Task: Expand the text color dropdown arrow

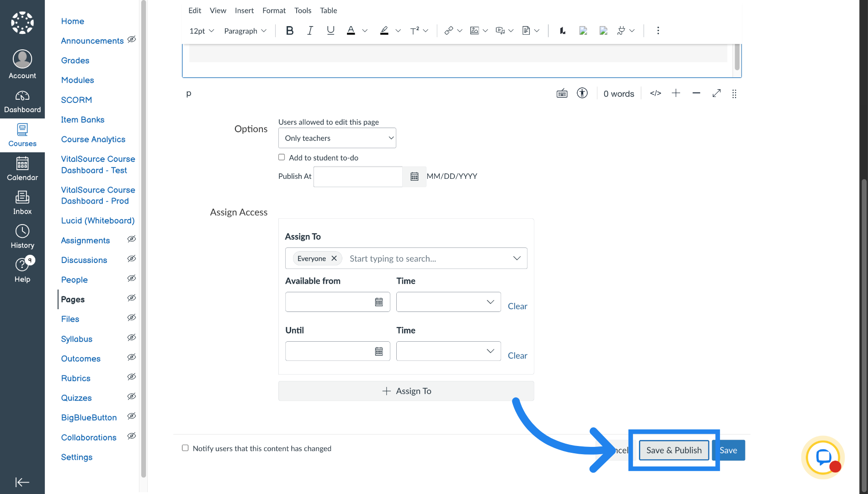Action: pyautogui.click(x=365, y=31)
